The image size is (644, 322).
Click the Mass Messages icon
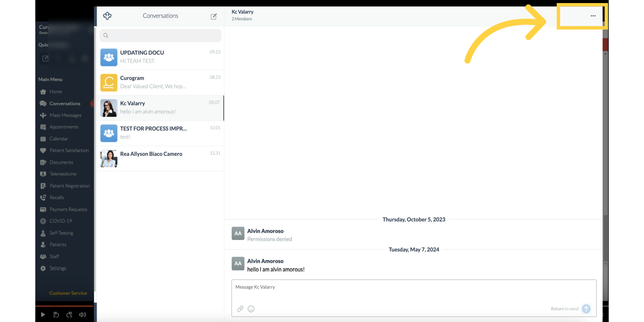43,115
